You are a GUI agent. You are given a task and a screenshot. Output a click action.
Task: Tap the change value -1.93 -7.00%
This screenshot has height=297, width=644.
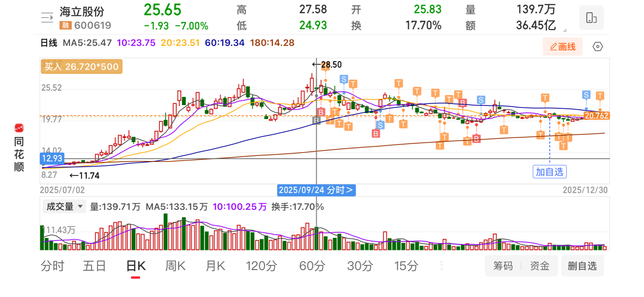click(x=176, y=26)
